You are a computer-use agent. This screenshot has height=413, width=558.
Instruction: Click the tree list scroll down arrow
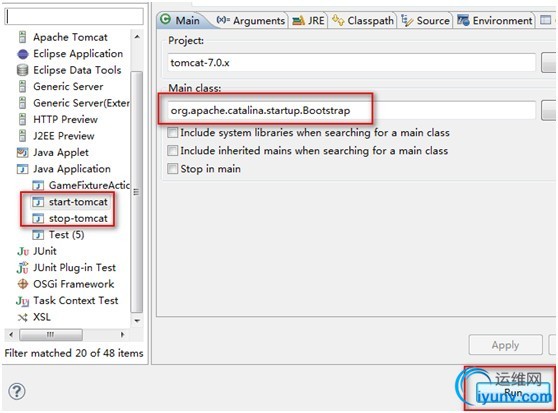point(137,320)
